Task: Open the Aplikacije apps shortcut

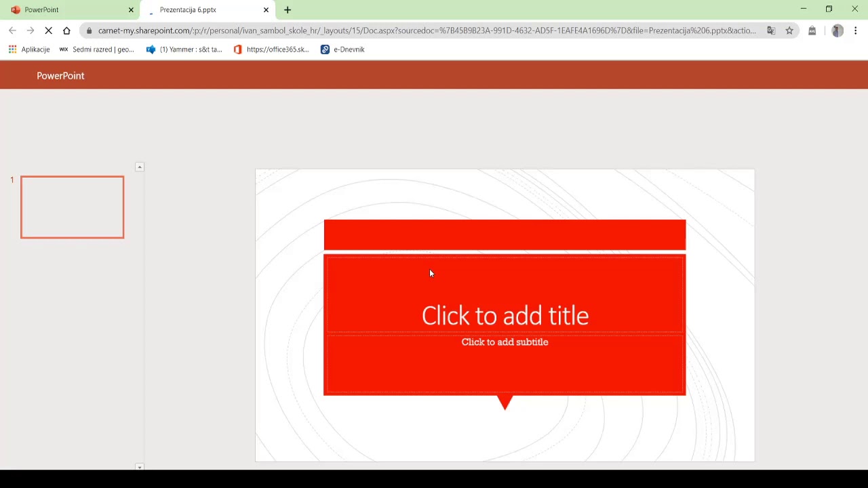Action: [29, 49]
